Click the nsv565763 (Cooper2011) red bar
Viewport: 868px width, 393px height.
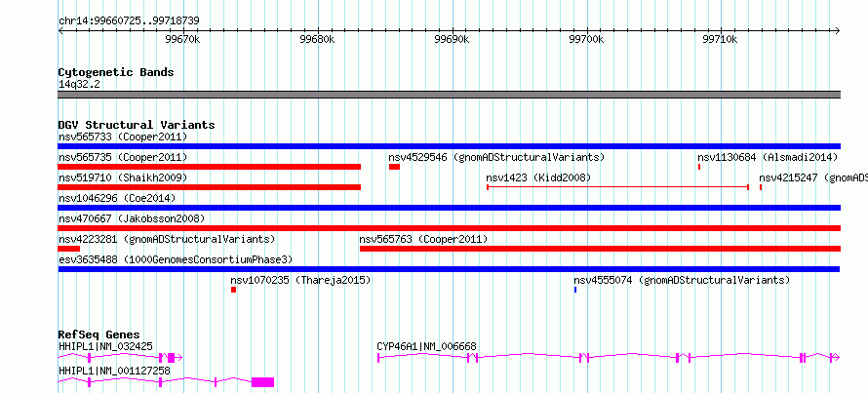[600, 249]
